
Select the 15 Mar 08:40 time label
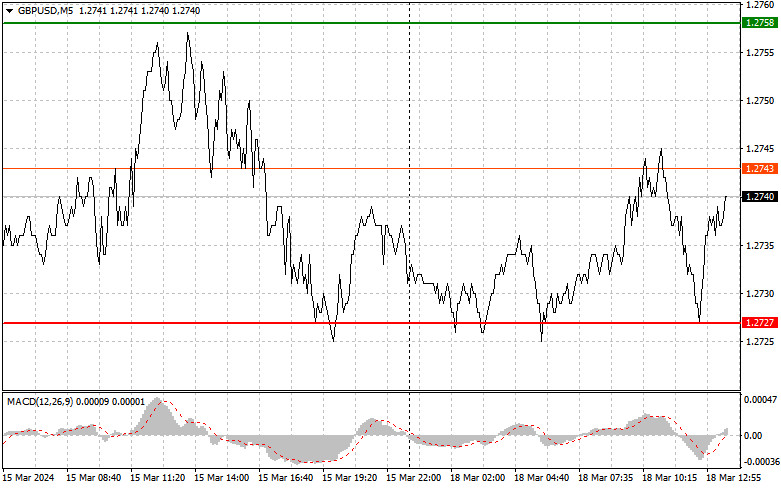click(x=94, y=478)
